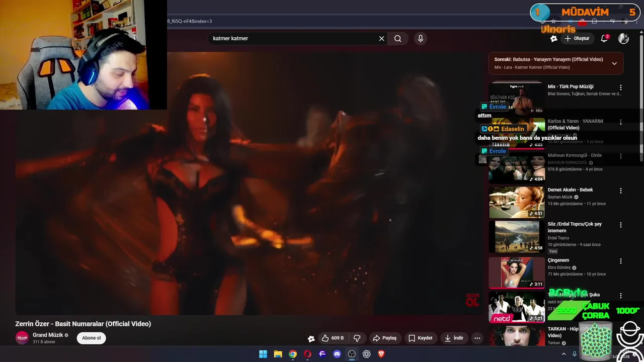
Task: Open options menu for Demet Akalın - Bebek
Action: (620, 191)
